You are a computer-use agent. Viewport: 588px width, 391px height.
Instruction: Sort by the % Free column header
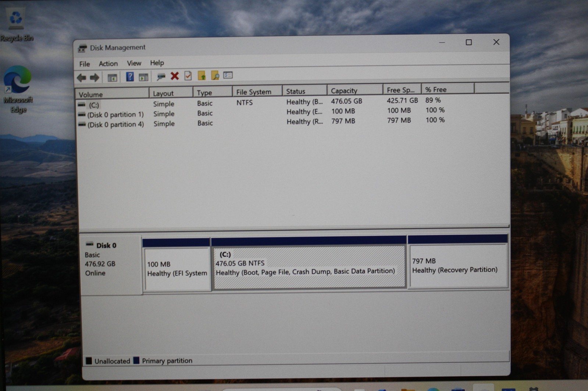click(x=448, y=89)
